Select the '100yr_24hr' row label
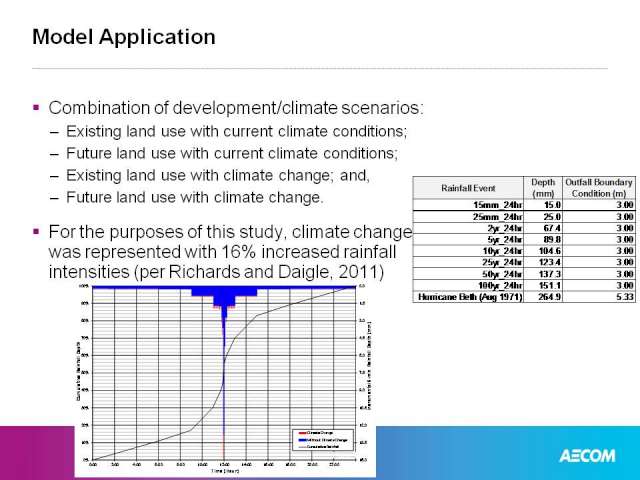This screenshot has height=480, width=640. coord(498,285)
